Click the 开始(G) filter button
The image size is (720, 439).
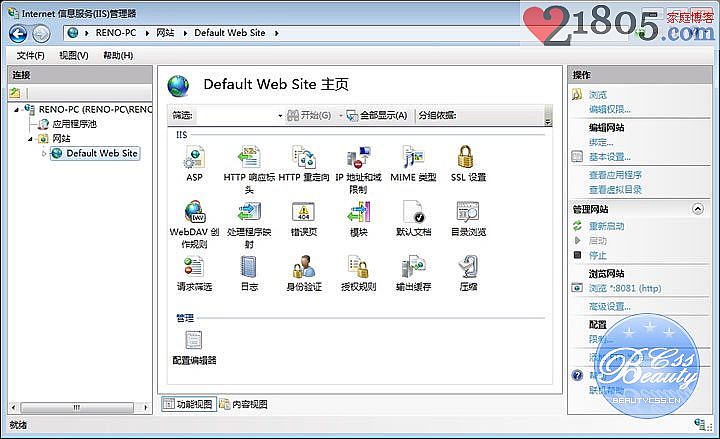(309, 116)
